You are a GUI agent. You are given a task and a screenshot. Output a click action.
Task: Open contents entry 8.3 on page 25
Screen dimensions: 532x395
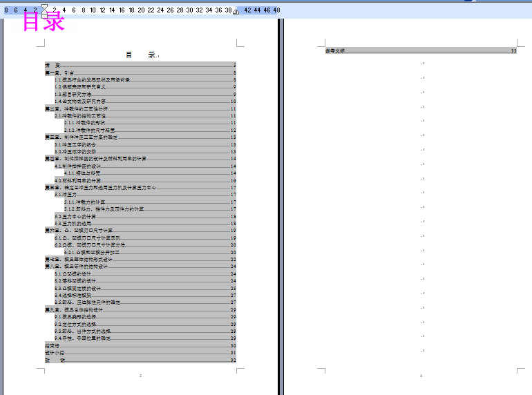145,289
